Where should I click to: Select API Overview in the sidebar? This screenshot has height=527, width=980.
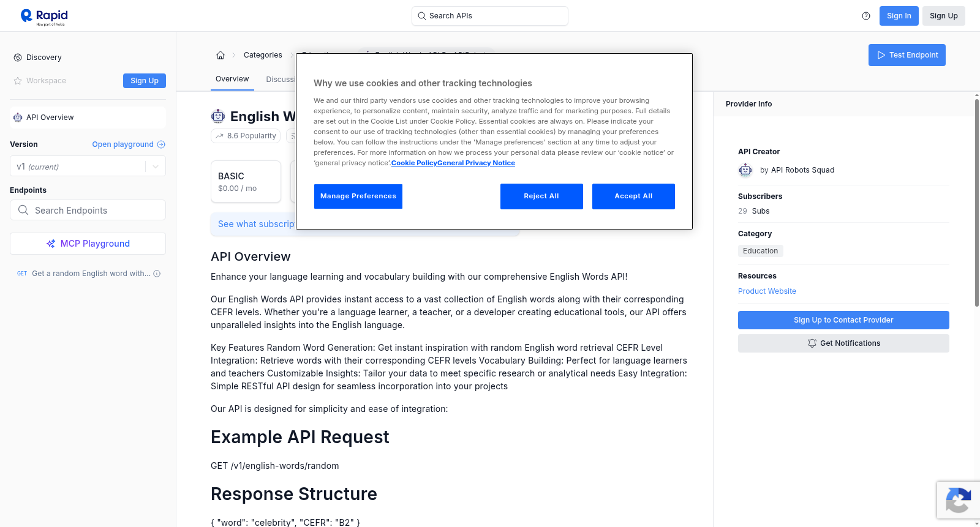coord(88,118)
